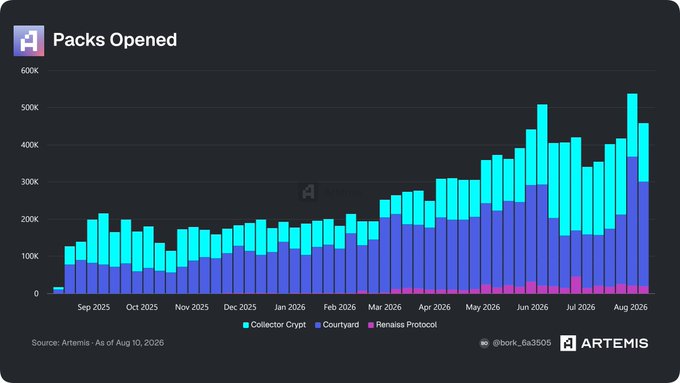Toggle the Courtyard blue legend swatch
Viewport: 680px width, 383px height.
318,325
